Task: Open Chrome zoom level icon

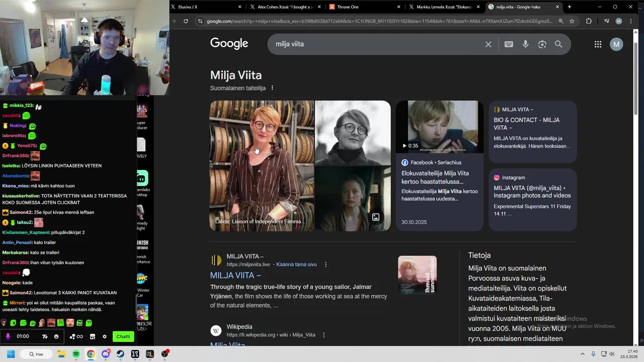Action: 561,21
